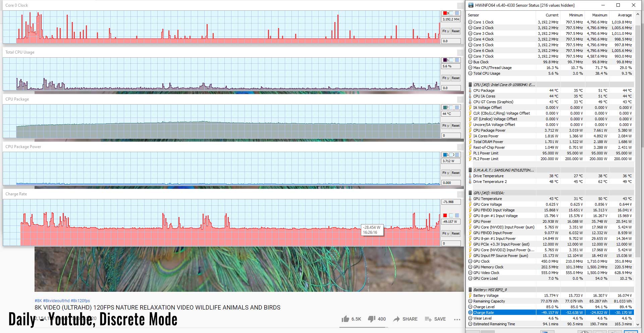644x333 pixels.
Task: Click red color swatch on Charge Rate graph
Action: [x=445, y=215]
